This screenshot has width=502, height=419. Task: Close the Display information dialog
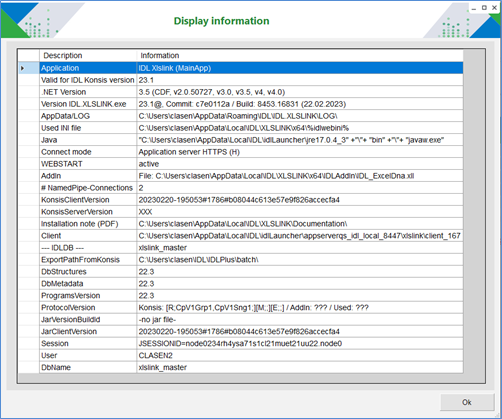pyautogui.click(x=495, y=8)
